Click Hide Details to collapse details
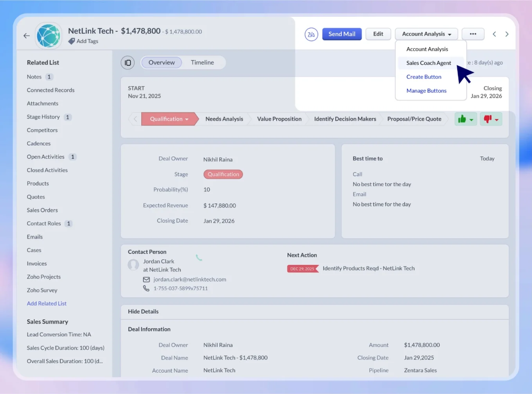The height and width of the screenshot is (394, 532). tap(143, 312)
